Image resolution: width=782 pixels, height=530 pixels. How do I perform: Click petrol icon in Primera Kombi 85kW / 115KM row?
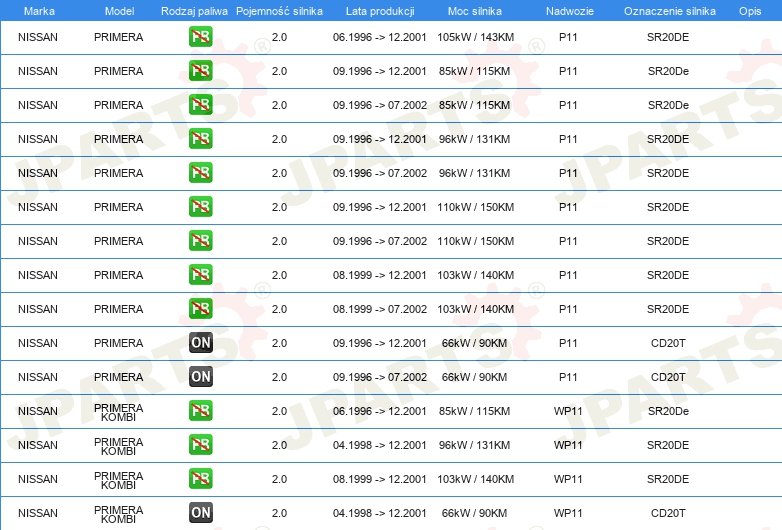click(x=200, y=411)
